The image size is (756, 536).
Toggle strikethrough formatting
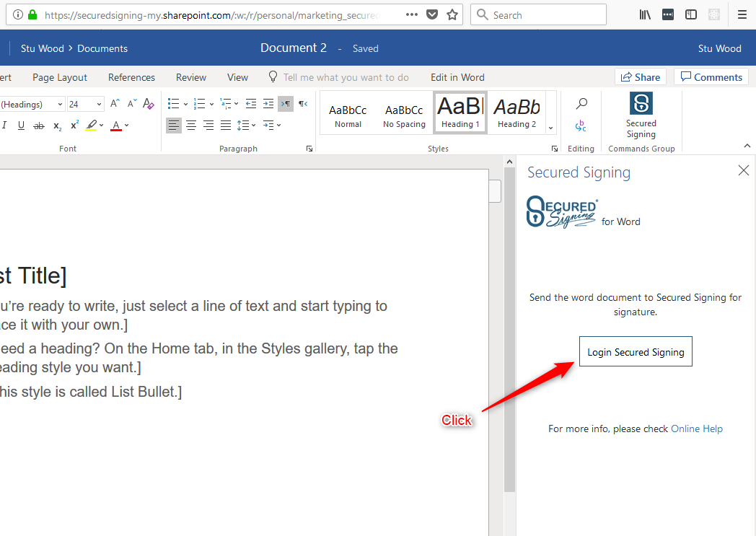38,126
